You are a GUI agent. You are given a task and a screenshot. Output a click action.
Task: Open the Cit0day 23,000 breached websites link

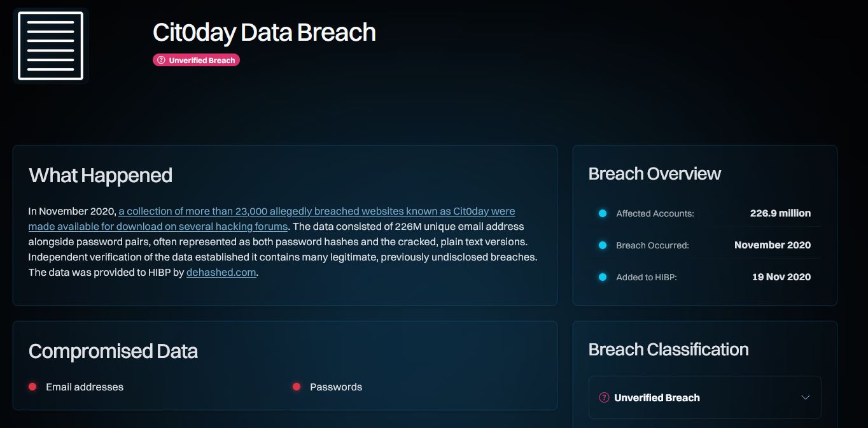[x=316, y=211]
